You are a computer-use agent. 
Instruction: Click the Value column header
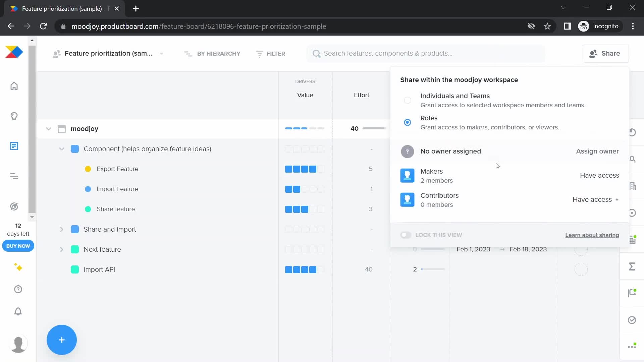click(305, 95)
